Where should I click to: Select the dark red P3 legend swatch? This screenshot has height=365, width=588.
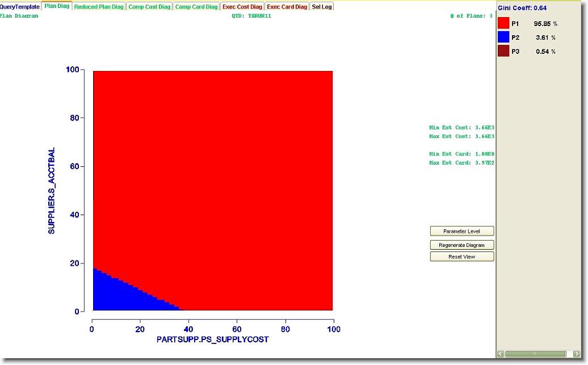(x=503, y=51)
